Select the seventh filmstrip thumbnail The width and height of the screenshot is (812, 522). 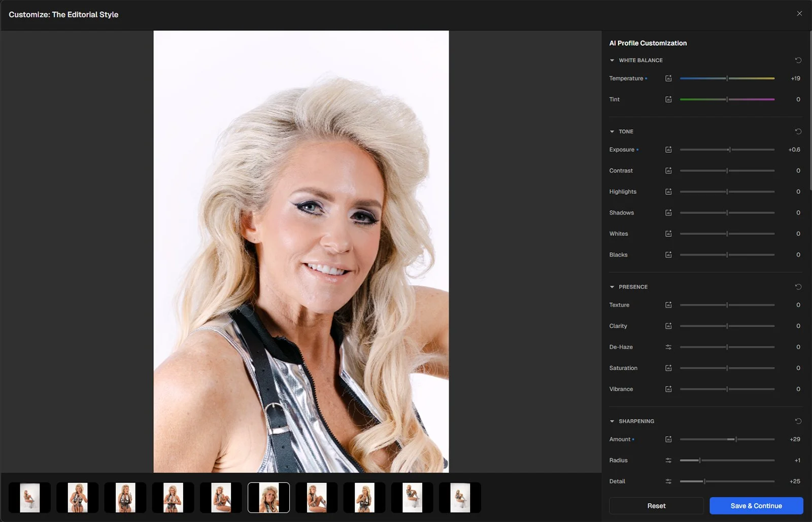pos(317,498)
